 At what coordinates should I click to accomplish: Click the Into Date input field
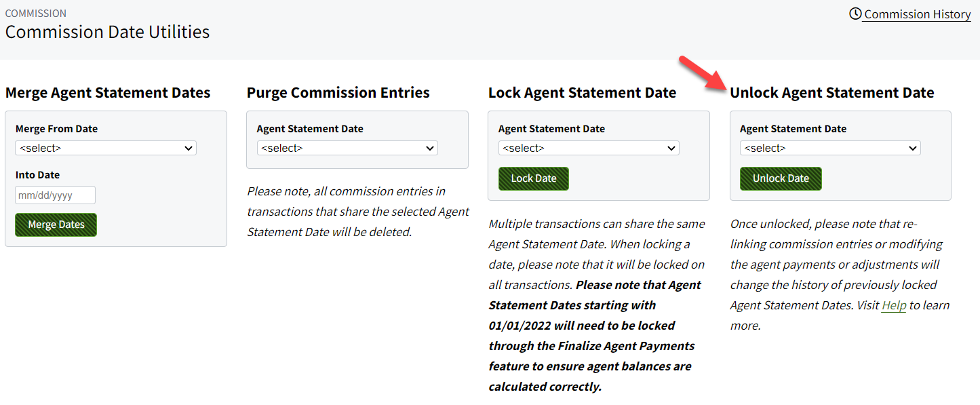click(55, 194)
